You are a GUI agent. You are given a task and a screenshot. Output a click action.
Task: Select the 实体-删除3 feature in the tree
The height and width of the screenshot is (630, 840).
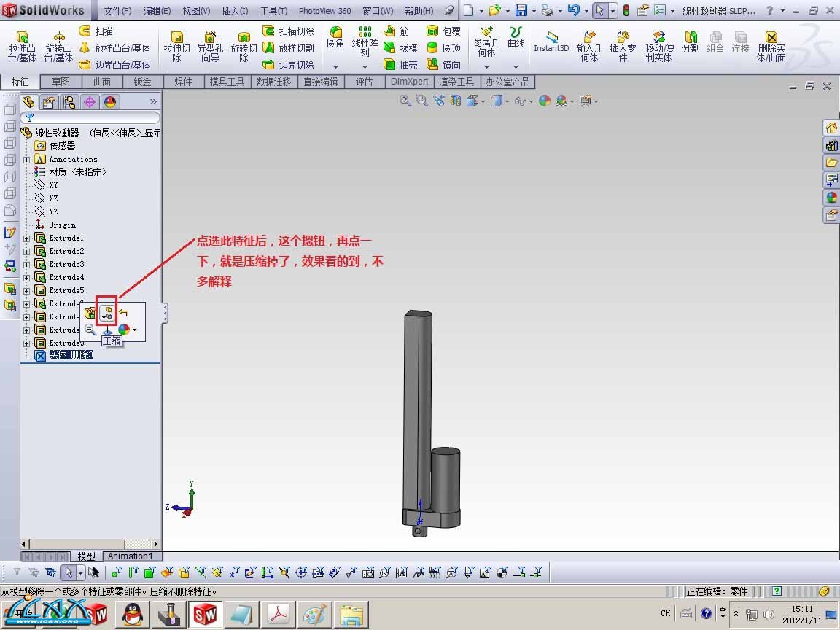click(x=71, y=355)
